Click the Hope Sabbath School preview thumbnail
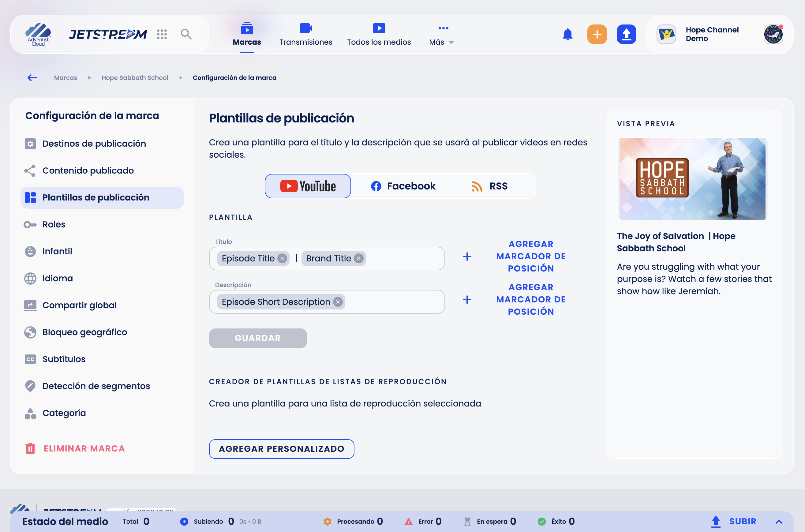Viewport: 805px width, 532px height. coord(692,179)
